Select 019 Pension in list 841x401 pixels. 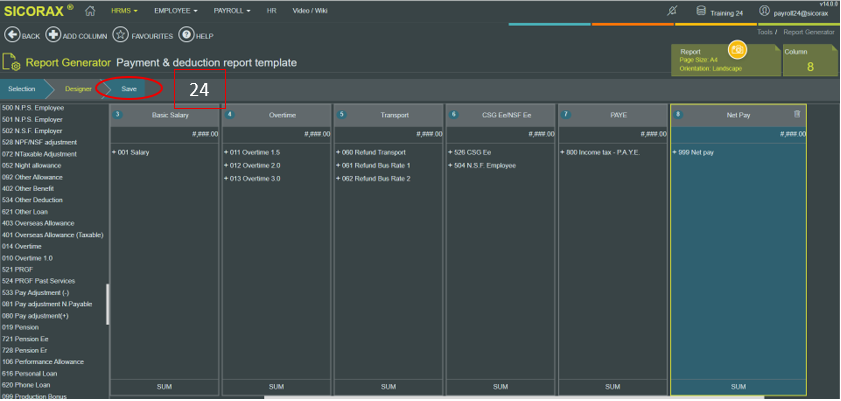[x=20, y=327]
